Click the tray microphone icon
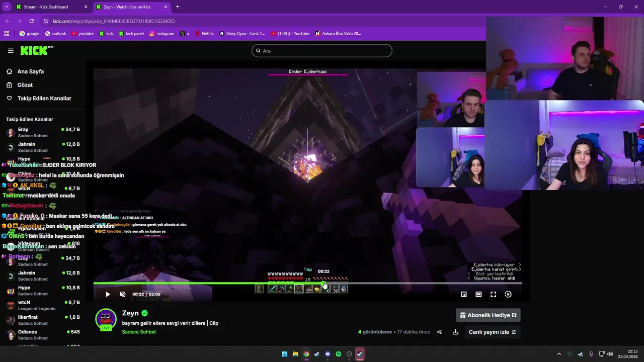Viewport: 644px width, 362px height. [591, 354]
